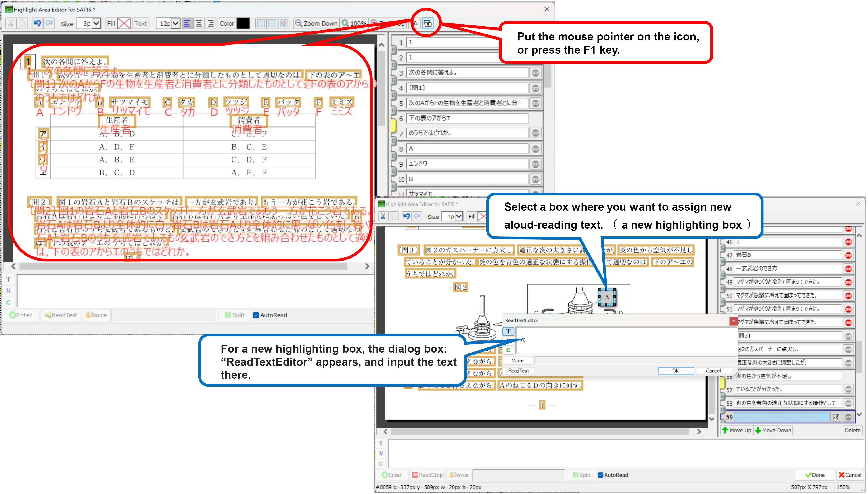Click Cancel in ReadTextEditor dialog
The width and height of the screenshot is (868, 494).
click(713, 371)
